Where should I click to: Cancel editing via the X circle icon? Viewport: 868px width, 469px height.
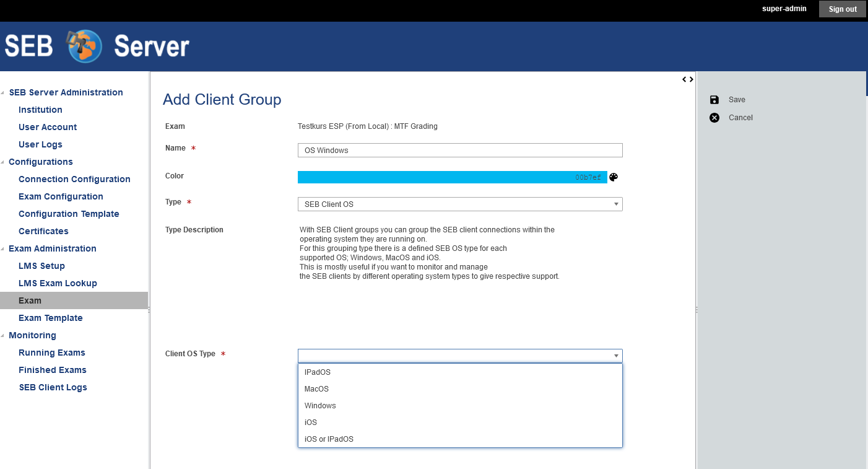point(714,117)
